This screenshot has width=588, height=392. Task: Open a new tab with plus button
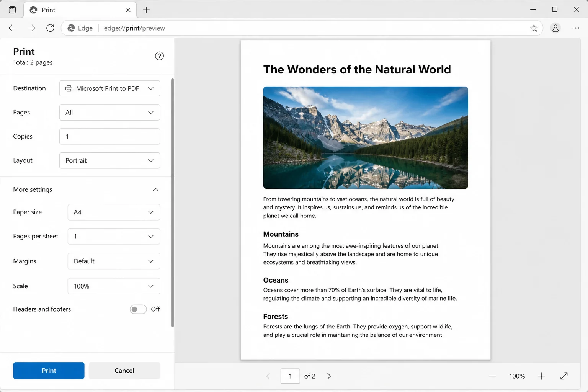[146, 10]
